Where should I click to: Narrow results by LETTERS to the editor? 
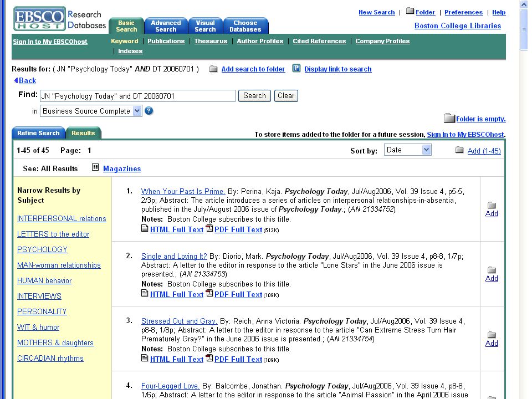[53, 234]
